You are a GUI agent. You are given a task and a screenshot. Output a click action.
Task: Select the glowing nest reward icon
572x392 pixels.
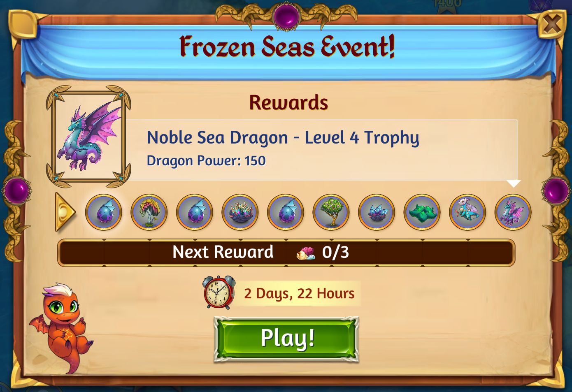tap(240, 213)
